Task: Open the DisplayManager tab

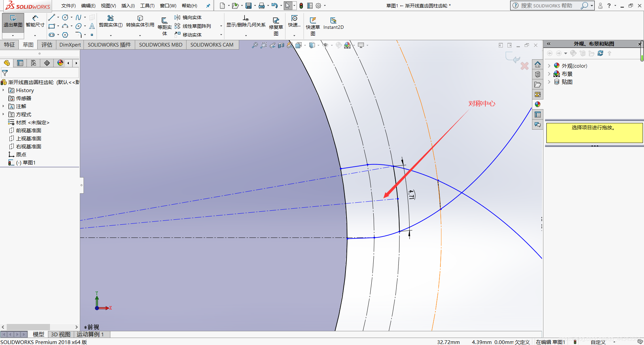Action: tap(60, 63)
